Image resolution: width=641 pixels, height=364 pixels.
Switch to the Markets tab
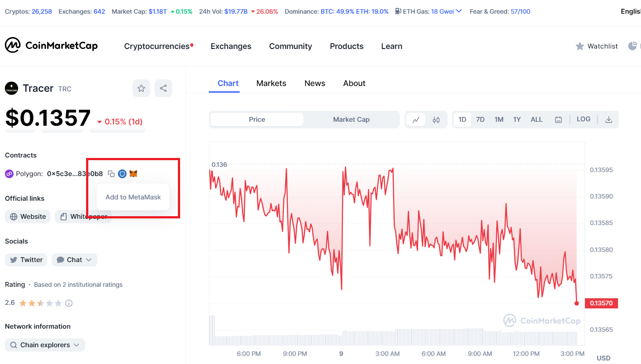click(271, 83)
